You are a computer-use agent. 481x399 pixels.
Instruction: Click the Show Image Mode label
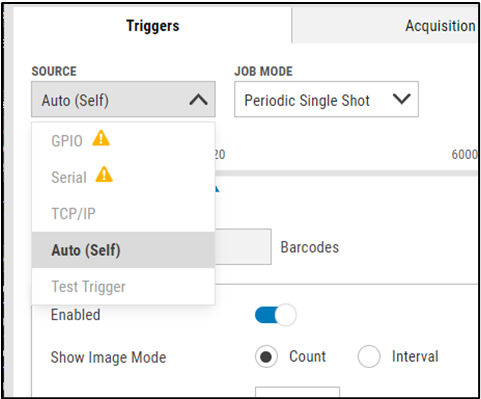tap(108, 357)
